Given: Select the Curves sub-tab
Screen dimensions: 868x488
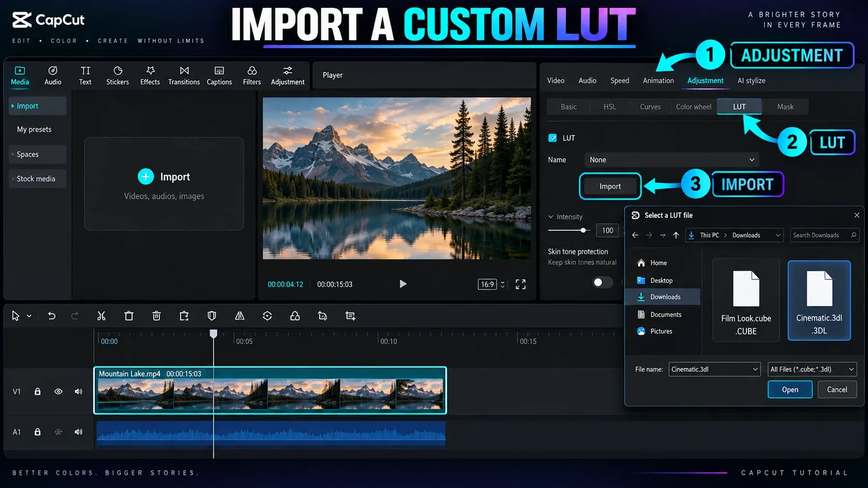Looking at the screenshot, I should pyautogui.click(x=650, y=107).
